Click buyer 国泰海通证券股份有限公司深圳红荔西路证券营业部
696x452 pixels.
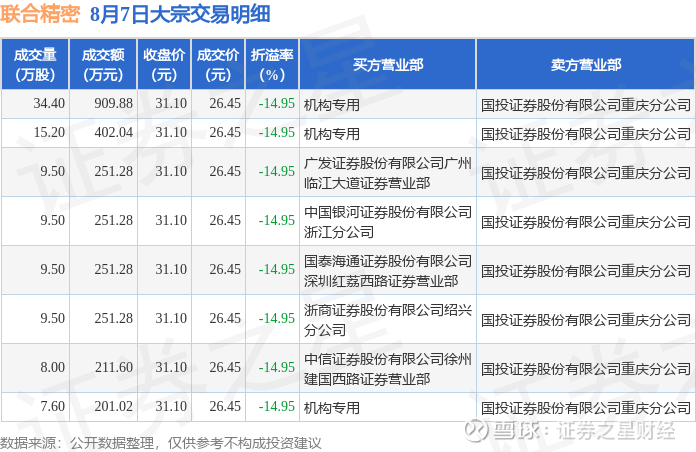click(388, 270)
